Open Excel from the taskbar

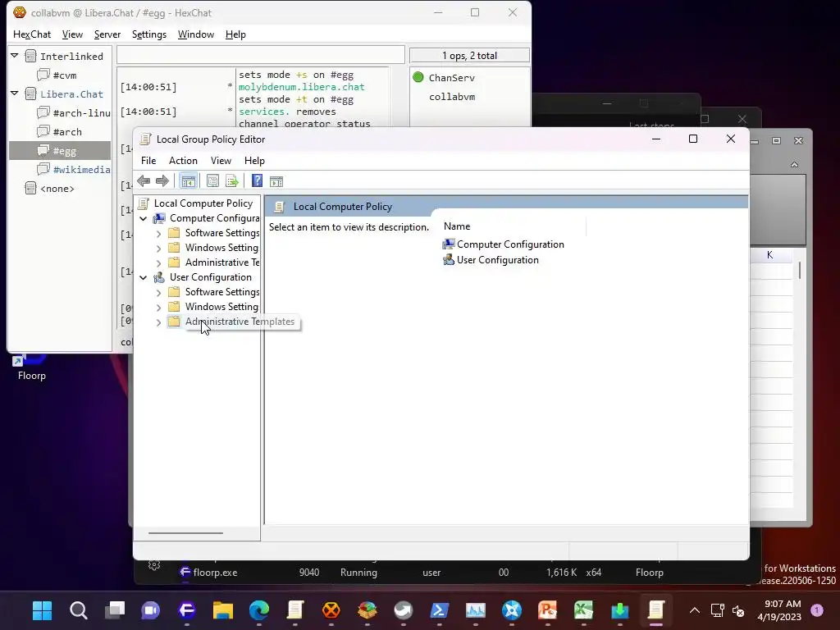584,610
